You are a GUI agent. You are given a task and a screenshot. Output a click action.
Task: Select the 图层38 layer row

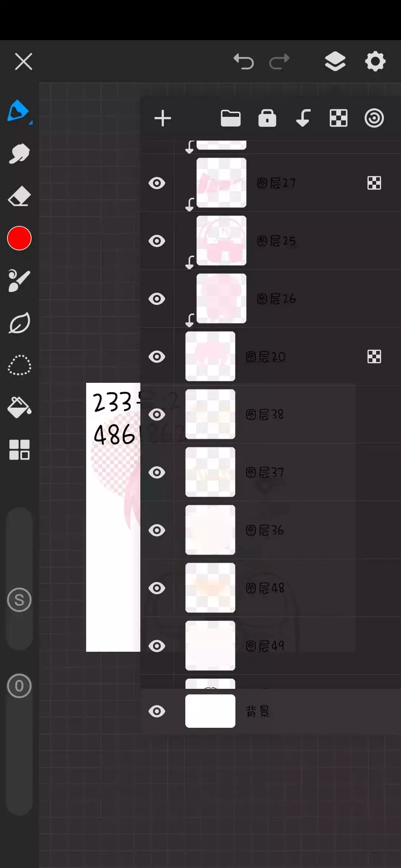(271, 414)
